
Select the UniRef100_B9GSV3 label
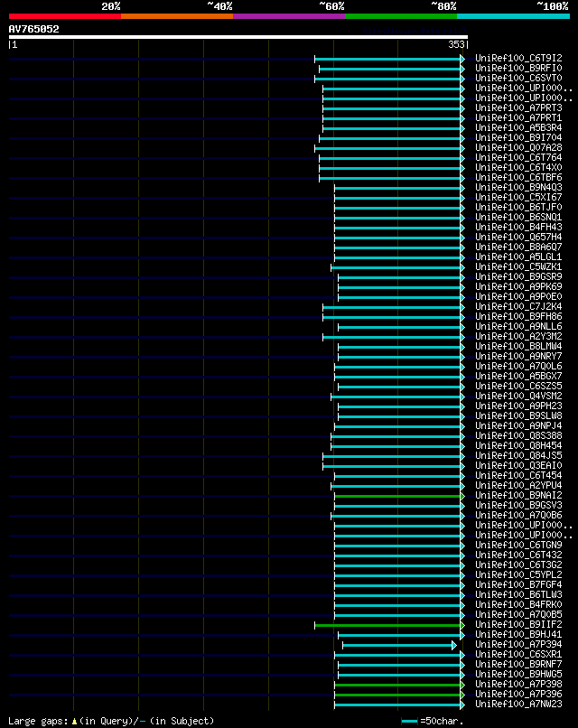click(x=518, y=505)
